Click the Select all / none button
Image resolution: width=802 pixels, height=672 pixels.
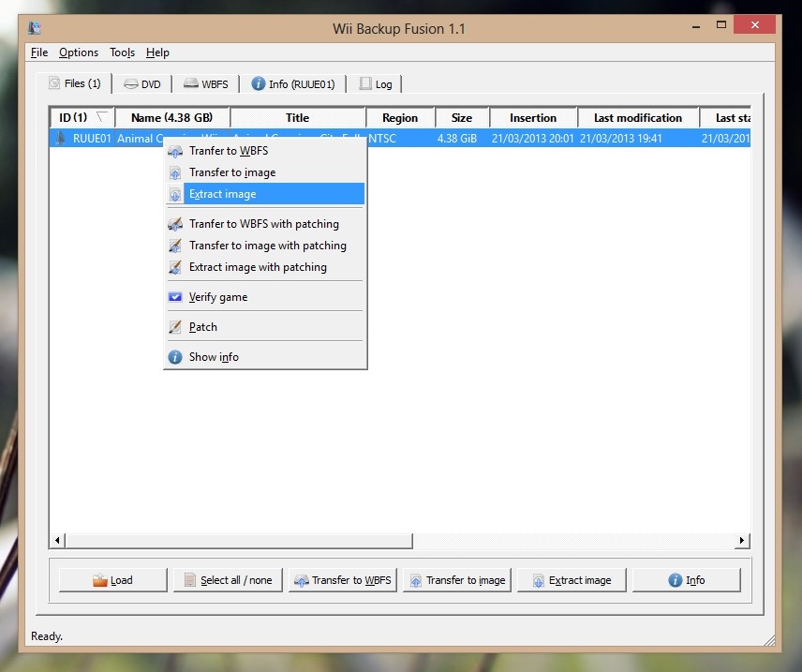(228, 580)
